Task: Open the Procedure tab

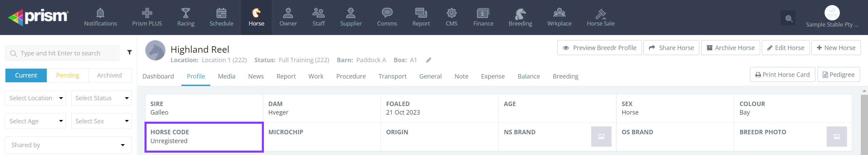Action: pyautogui.click(x=351, y=76)
